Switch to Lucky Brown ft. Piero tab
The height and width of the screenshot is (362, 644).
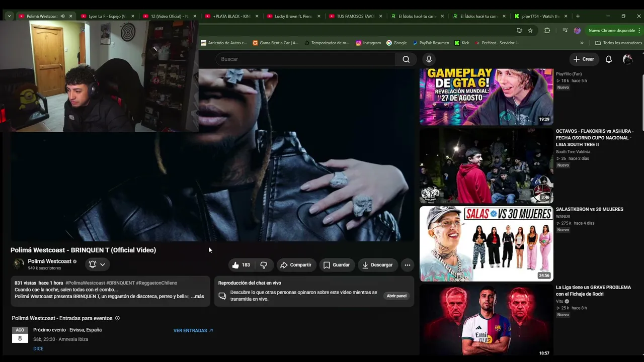click(293, 16)
